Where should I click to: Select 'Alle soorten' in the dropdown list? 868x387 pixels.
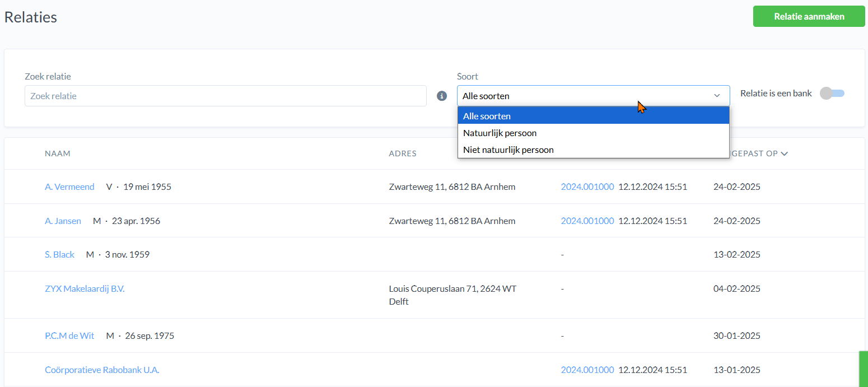coord(593,116)
